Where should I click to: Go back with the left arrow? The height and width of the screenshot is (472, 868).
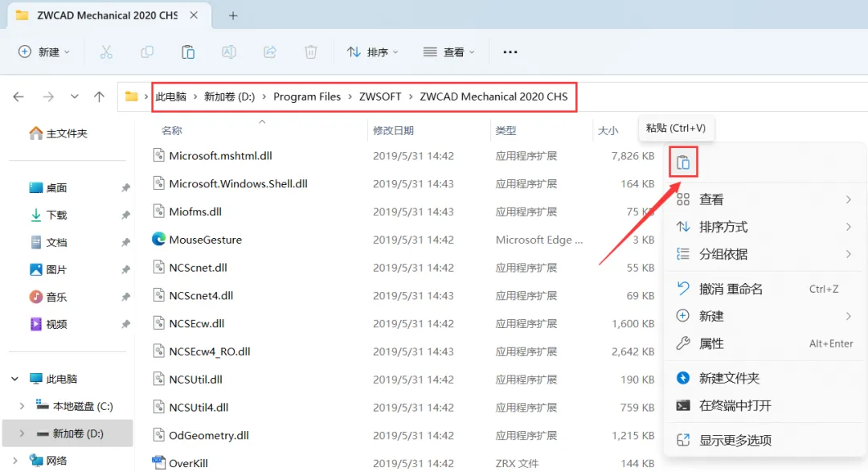(x=18, y=97)
